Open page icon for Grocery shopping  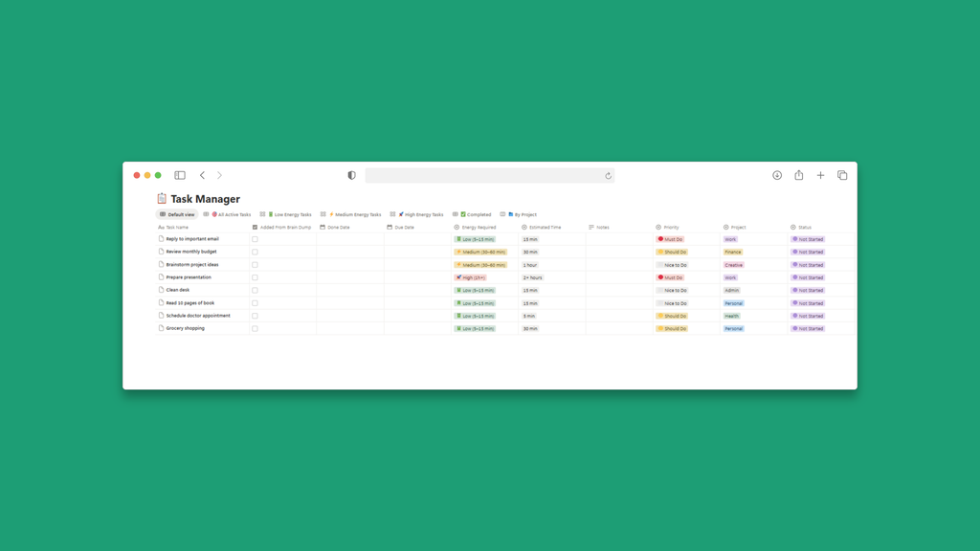161,328
